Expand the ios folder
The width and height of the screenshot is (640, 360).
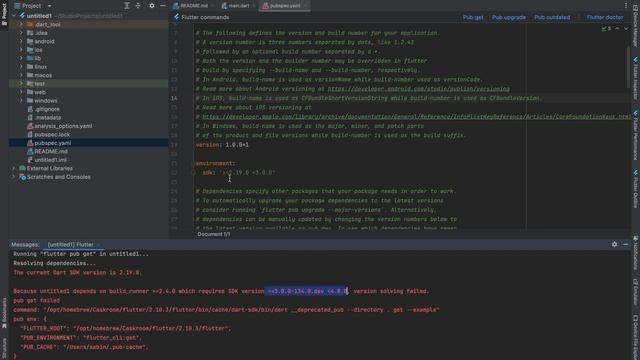21,50
